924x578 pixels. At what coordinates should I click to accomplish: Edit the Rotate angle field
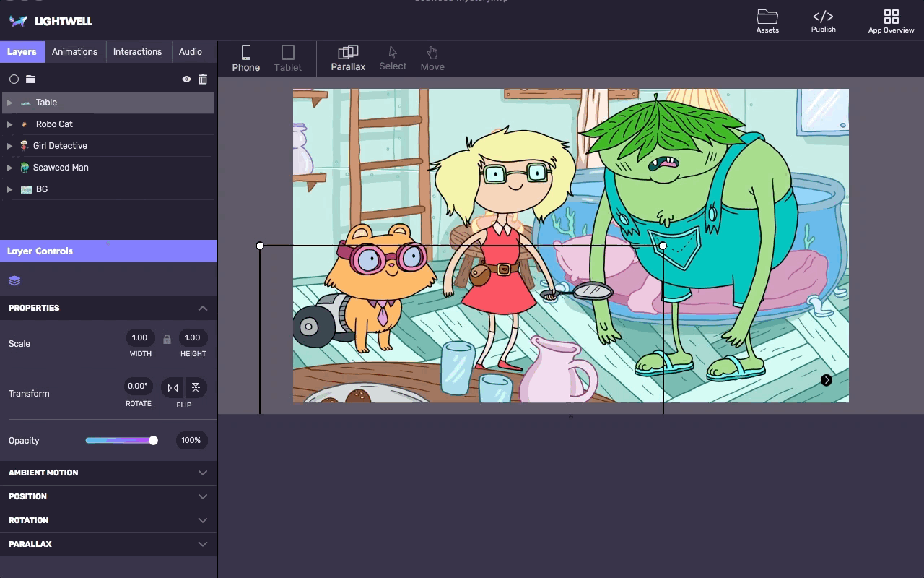[138, 387]
